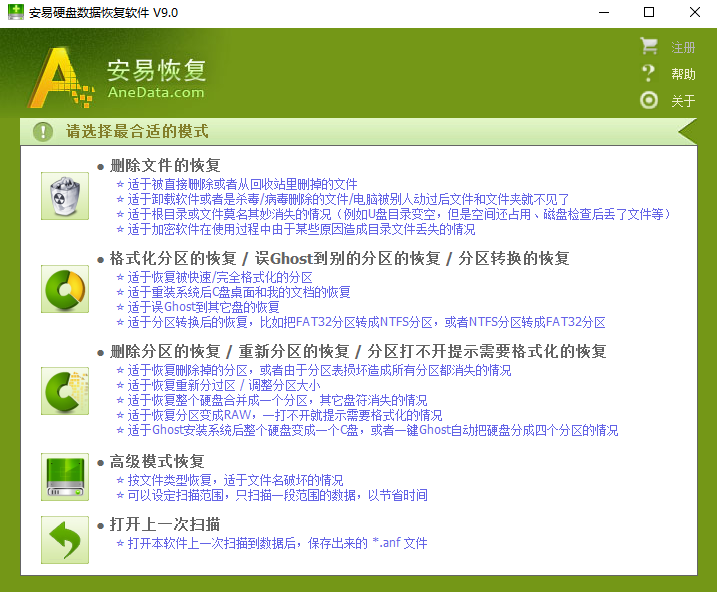Click the app icon in title bar
Viewport: 717px width, 592px height.
(13, 13)
